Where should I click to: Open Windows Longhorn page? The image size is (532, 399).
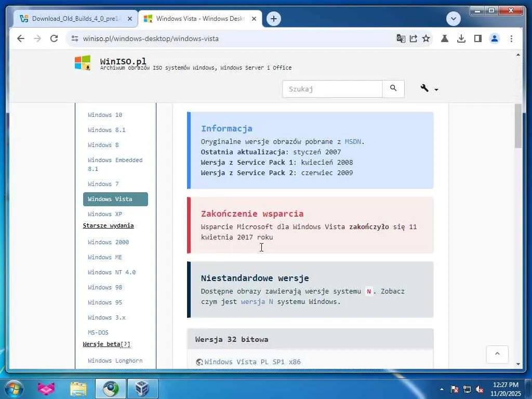(x=115, y=361)
